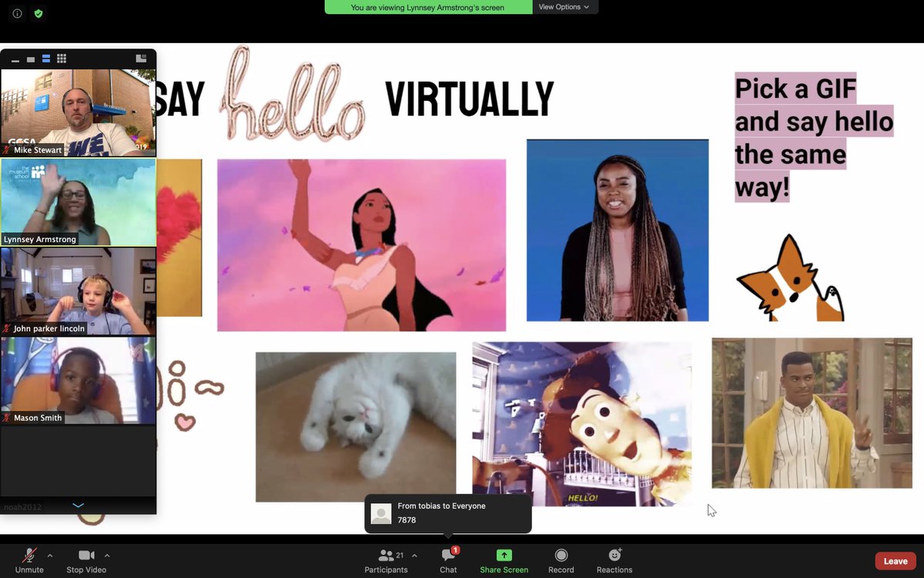This screenshot has height=578, width=924.
Task: Open the View Options dropdown
Action: [x=564, y=7]
